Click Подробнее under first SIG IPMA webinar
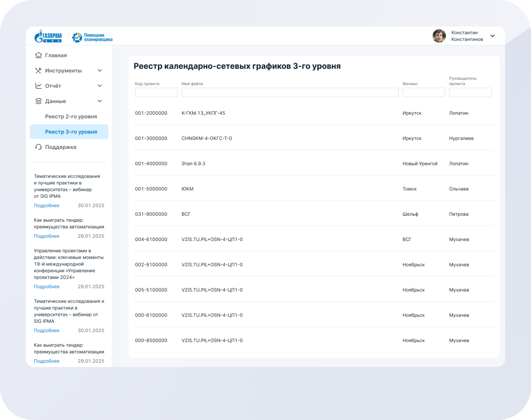 pos(46,206)
